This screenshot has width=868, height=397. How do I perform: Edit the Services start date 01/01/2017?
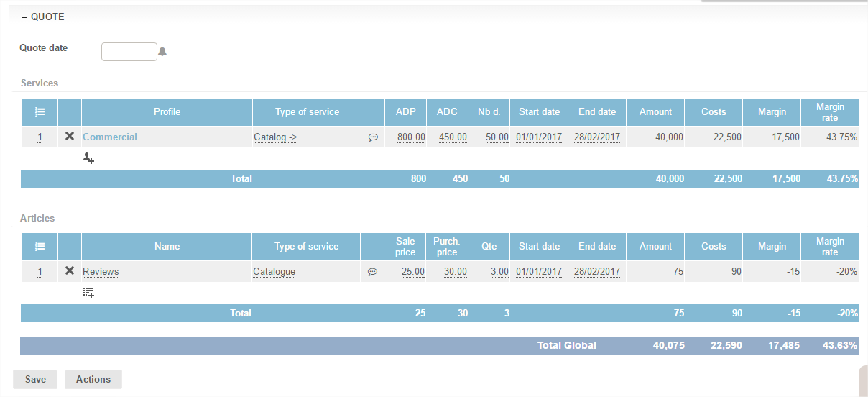(539, 137)
